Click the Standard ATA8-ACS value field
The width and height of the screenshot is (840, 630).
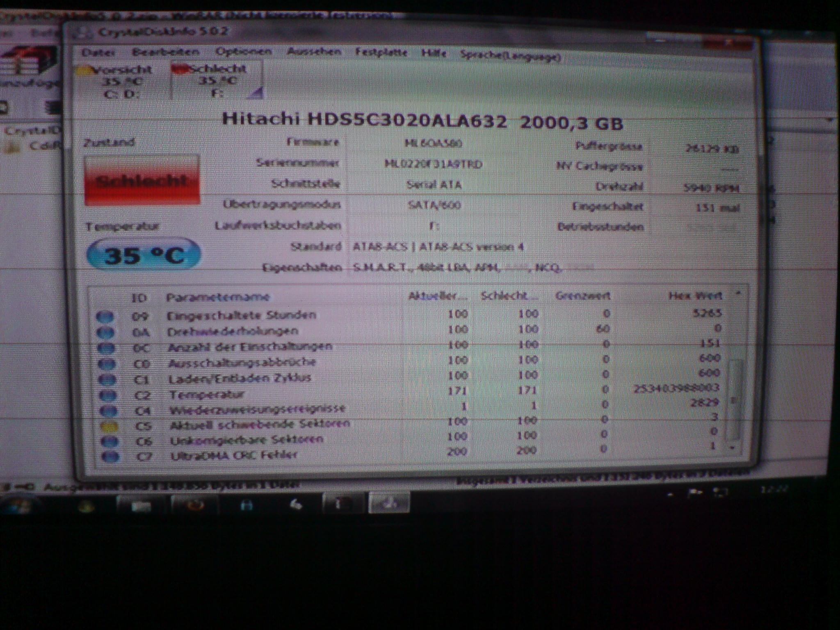[x=438, y=247]
